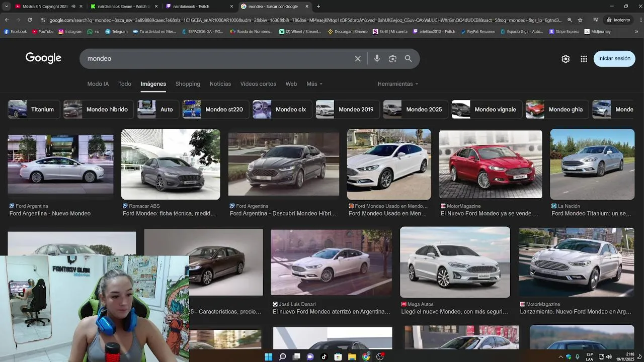The height and width of the screenshot is (362, 644).
Task: Reload the page with the refresh icon
Action: click(30, 20)
